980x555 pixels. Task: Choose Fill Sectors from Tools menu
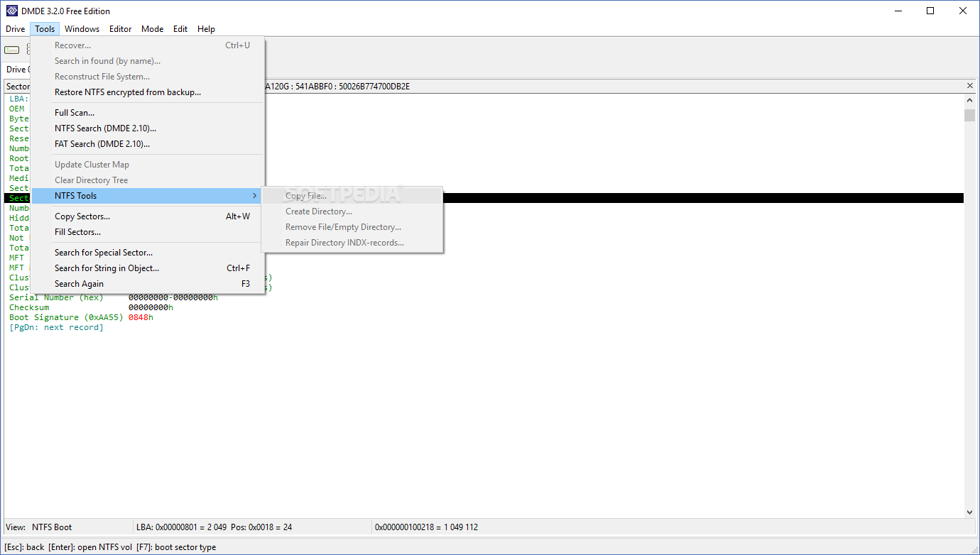pyautogui.click(x=148, y=232)
